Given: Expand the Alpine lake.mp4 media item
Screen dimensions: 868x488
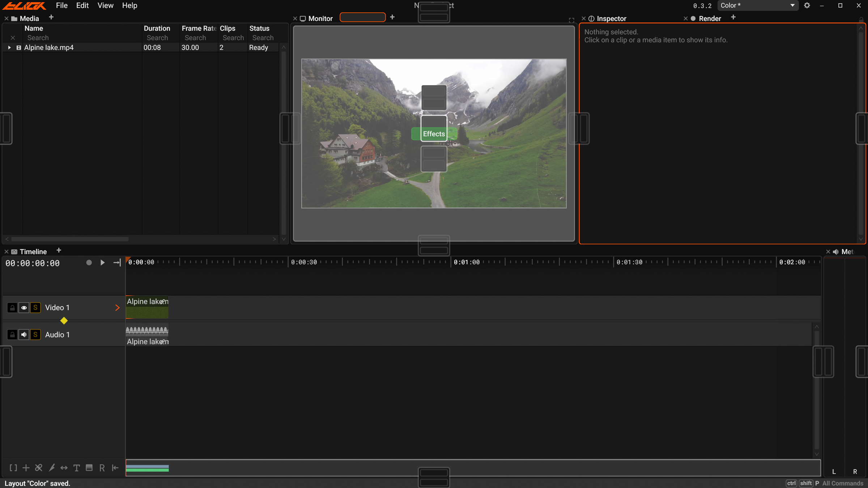Looking at the screenshot, I should (9, 47).
